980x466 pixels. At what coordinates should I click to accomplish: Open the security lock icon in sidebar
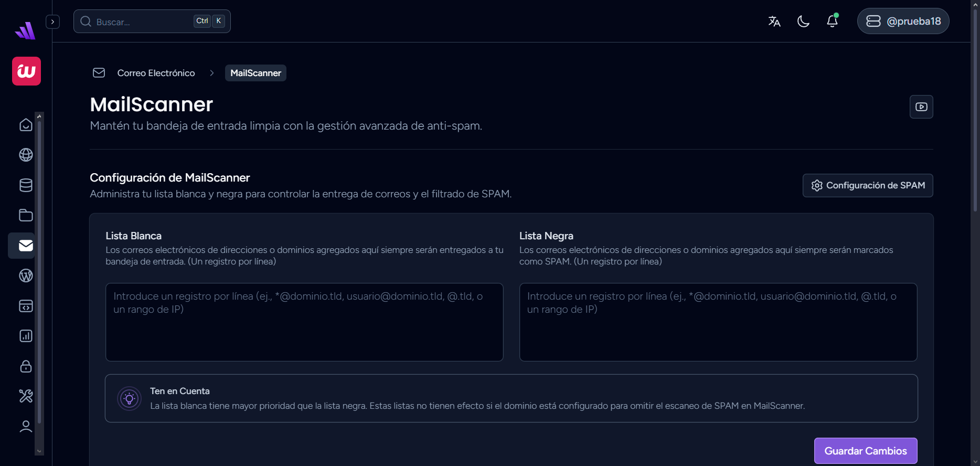coord(26,366)
